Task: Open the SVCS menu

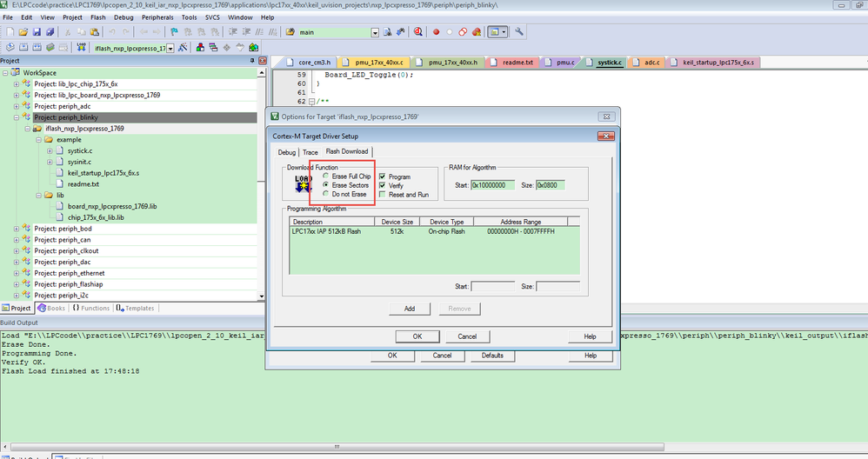Action: (212, 17)
